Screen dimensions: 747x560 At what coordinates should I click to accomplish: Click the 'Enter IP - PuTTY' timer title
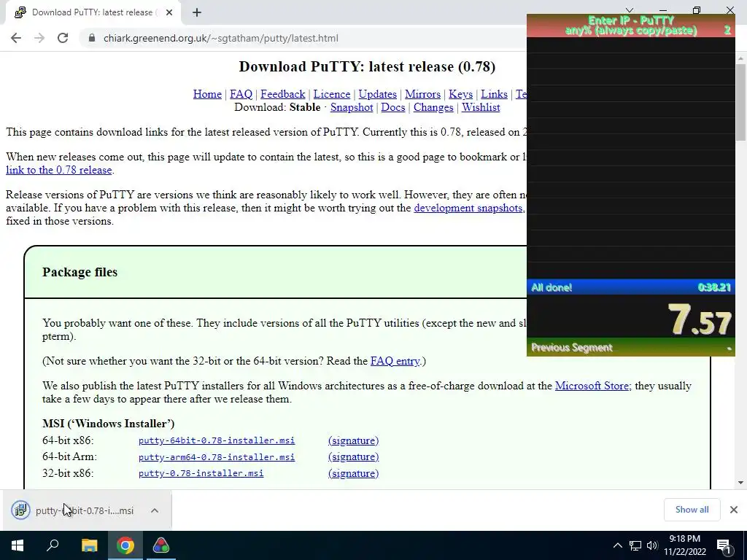pyautogui.click(x=631, y=26)
